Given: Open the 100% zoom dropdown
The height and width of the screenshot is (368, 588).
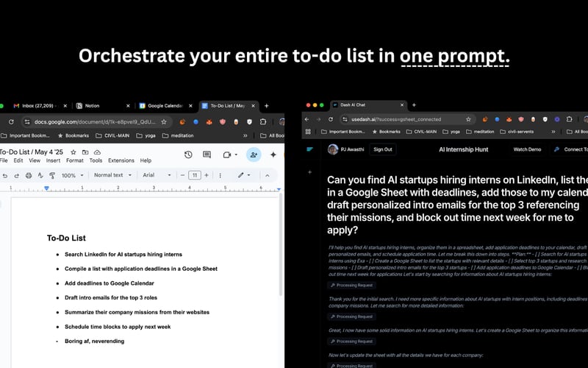Looking at the screenshot, I should click(72, 175).
